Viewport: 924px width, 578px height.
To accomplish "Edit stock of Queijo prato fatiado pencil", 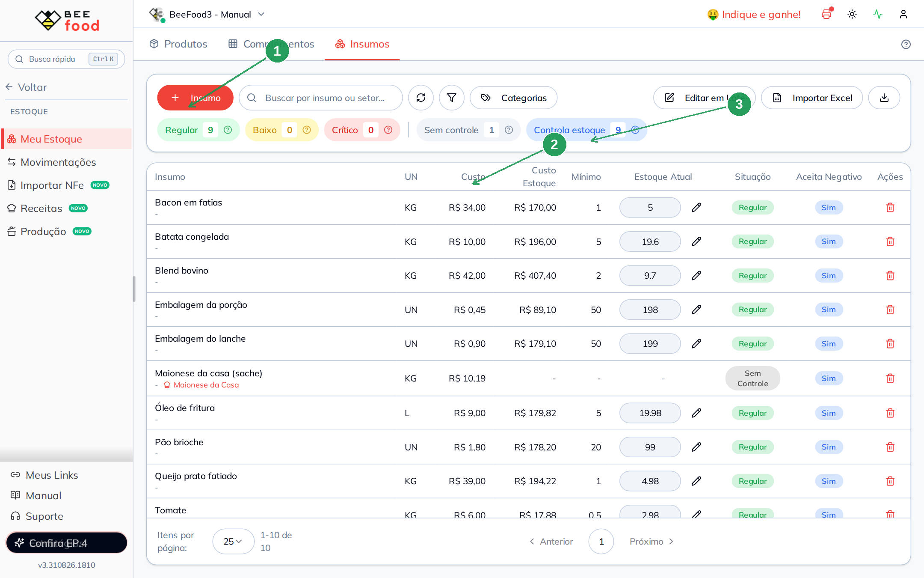I will [696, 481].
